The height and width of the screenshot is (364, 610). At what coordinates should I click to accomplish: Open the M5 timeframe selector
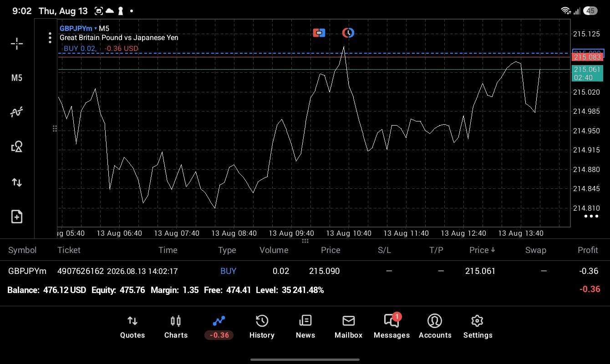(17, 78)
